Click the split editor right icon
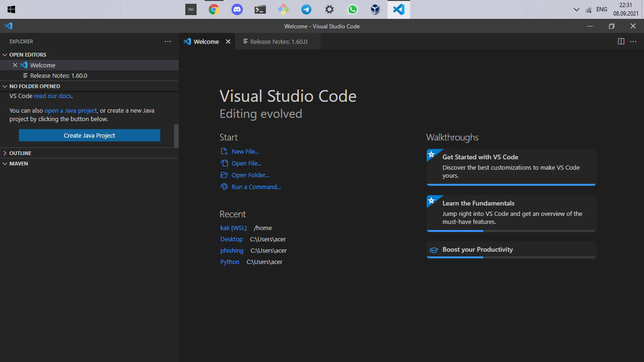This screenshot has height=362, width=644. click(x=621, y=41)
